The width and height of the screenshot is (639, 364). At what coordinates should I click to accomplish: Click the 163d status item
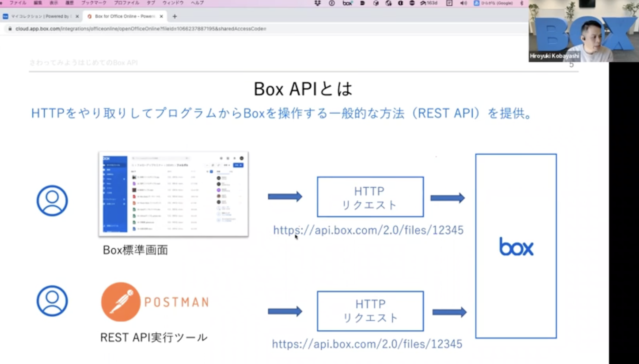pyautogui.click(x=429, y=3)
